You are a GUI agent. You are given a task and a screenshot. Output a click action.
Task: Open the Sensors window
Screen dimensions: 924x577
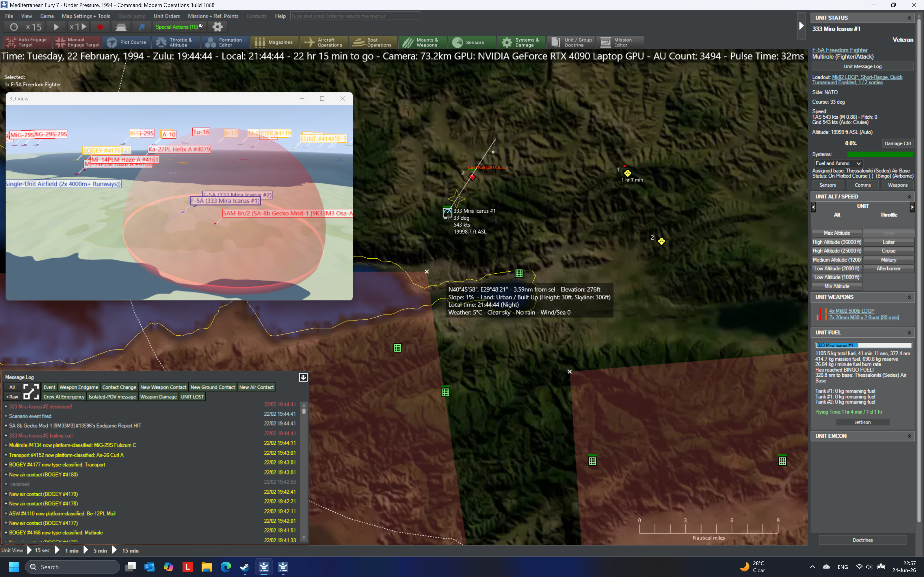pos(472,42)
